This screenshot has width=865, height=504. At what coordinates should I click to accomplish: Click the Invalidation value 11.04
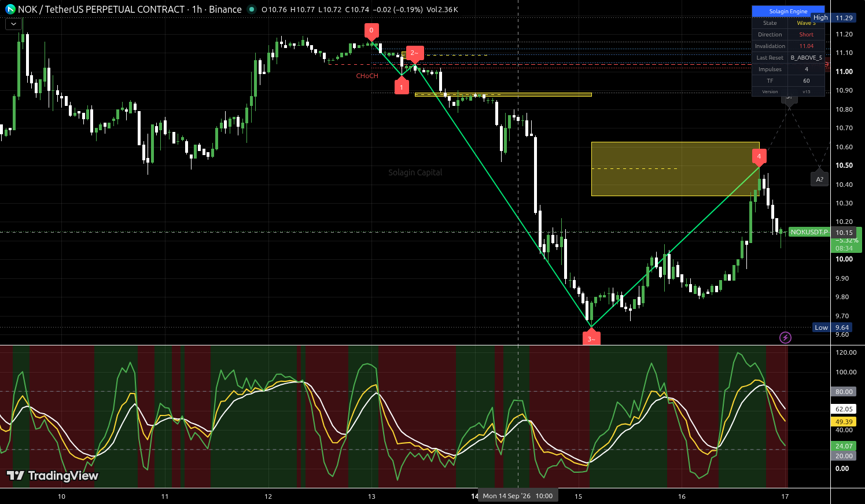pos(806,46)
